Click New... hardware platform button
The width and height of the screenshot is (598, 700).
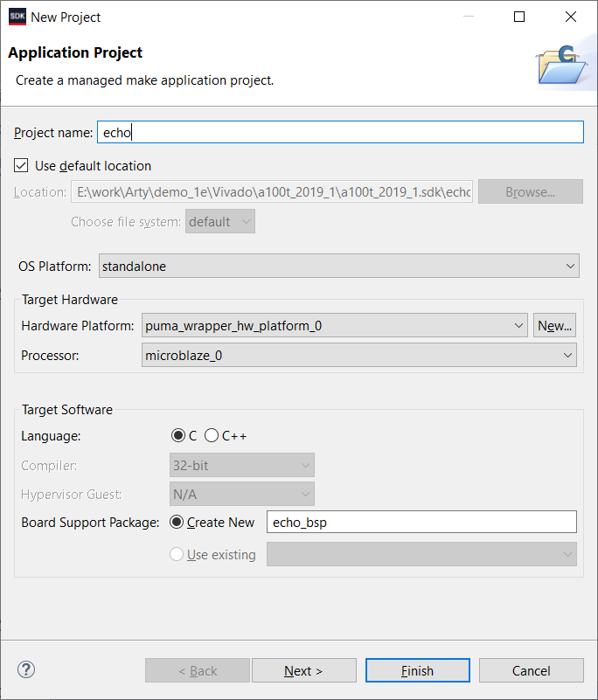[554, 325]
